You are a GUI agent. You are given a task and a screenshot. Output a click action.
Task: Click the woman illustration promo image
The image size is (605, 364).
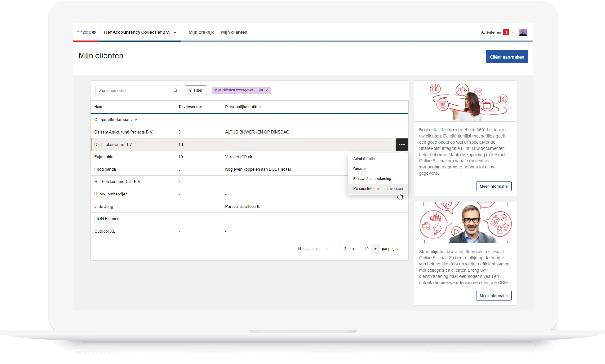[x=465, y=101]
